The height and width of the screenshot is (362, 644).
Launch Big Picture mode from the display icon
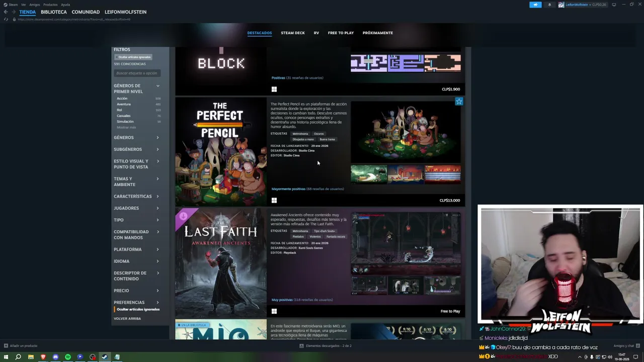614,5
